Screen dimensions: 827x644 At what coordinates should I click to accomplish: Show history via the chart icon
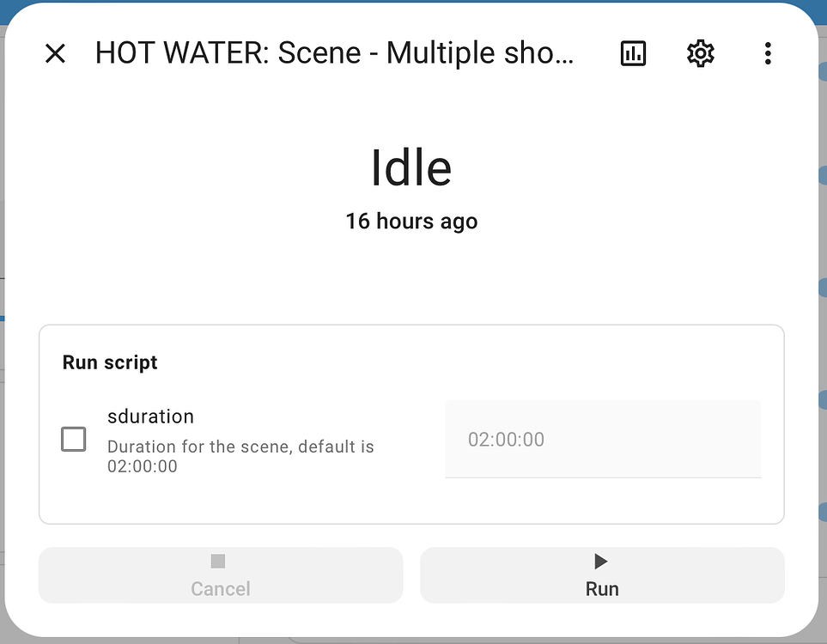633,54
